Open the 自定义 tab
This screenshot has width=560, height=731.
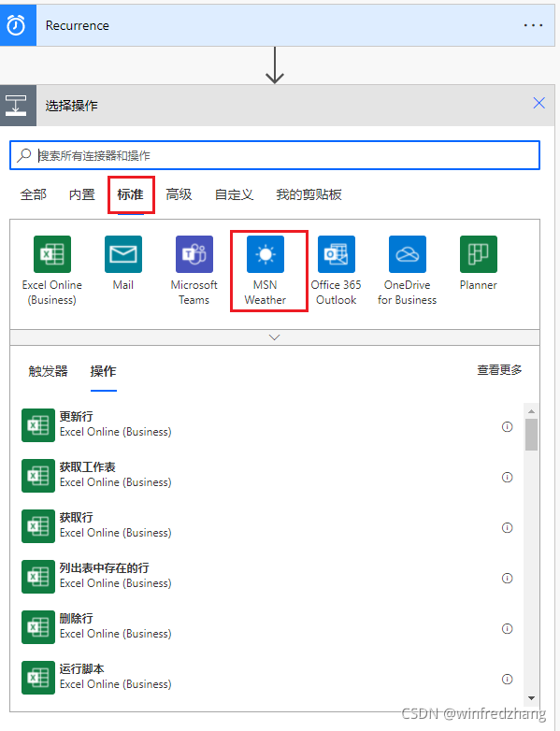[234, 194]
